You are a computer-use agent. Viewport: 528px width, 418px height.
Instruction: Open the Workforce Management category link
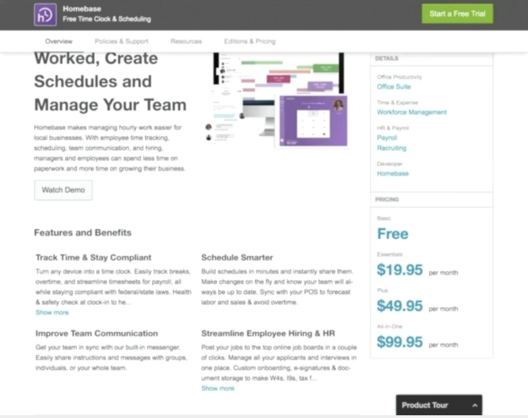[412, 112]
